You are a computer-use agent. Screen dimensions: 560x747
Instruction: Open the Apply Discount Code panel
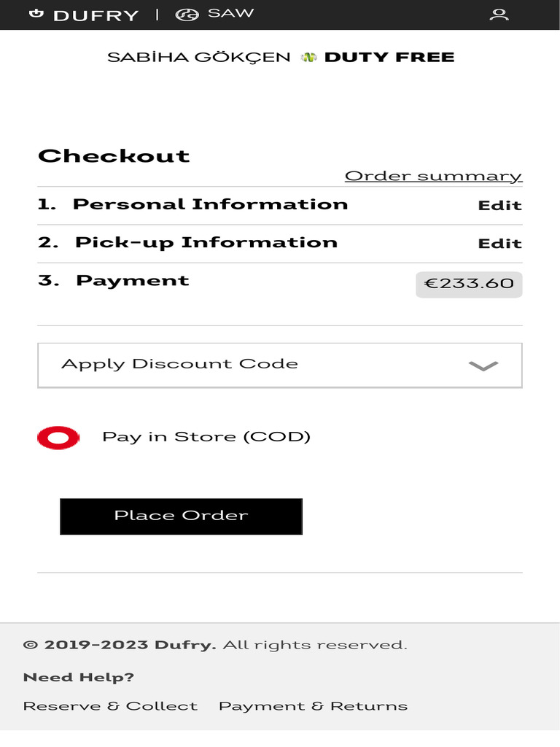click(x=180, y=364)
